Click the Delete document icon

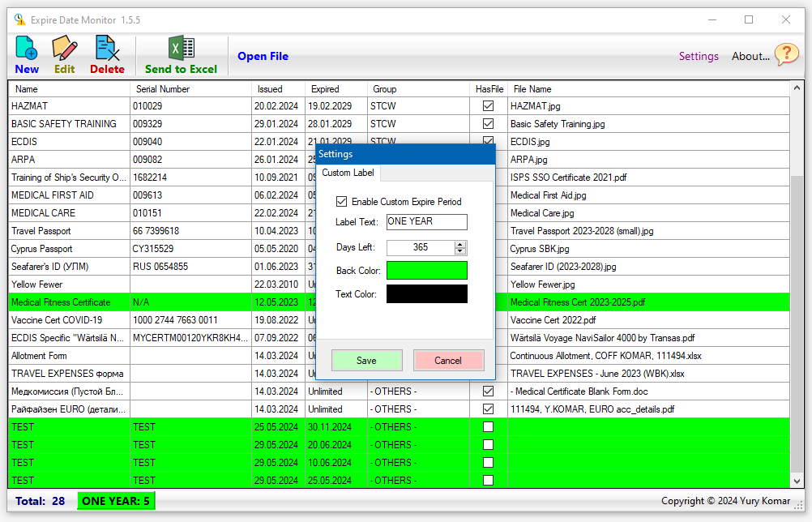coord(107,48)
